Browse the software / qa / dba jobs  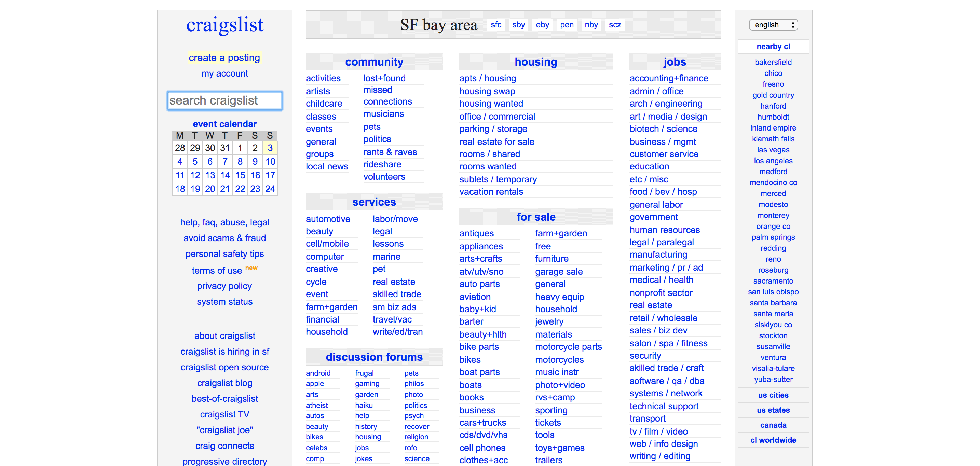[x=667, y=381]
